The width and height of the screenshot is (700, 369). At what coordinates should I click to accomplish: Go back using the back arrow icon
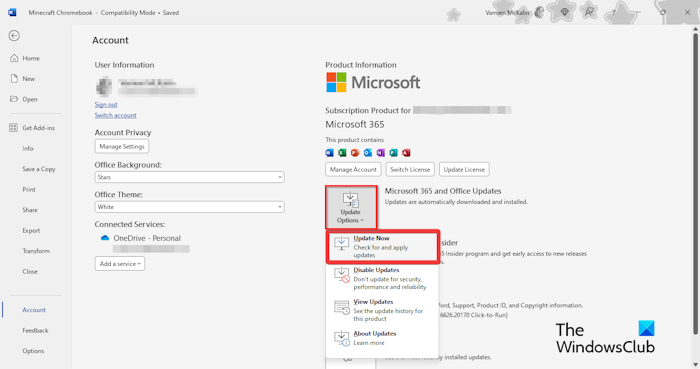tap(14, 36)
